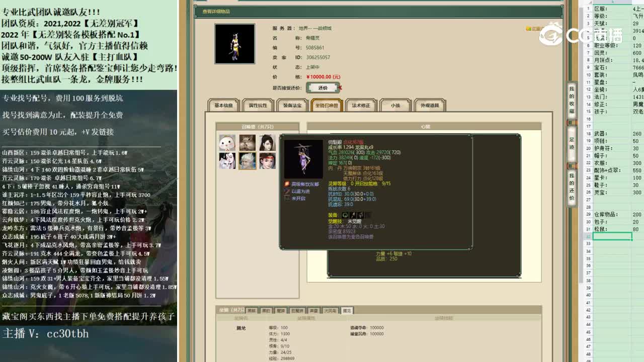
Task: Click the 未开启 skill slot icon
Action: (286, 198)
